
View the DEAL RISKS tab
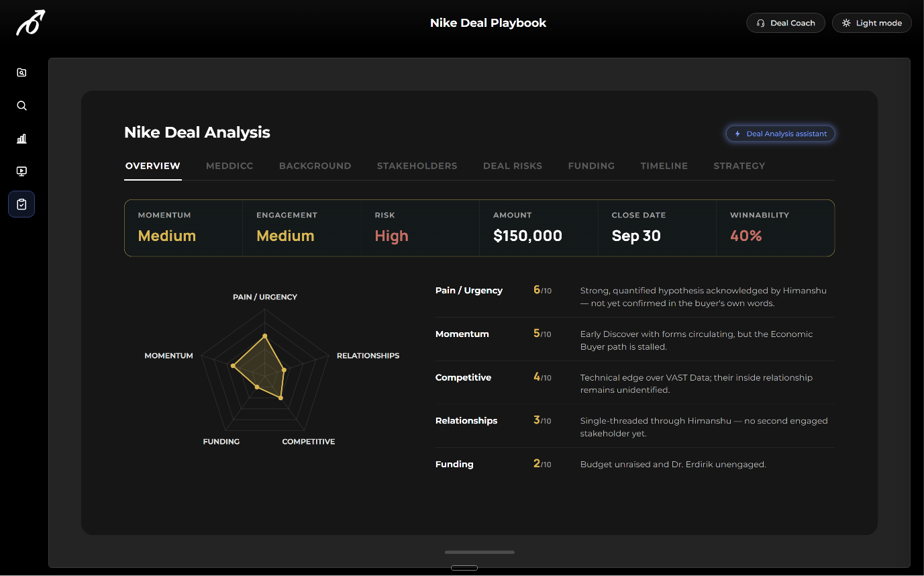[x=513, y=166]
